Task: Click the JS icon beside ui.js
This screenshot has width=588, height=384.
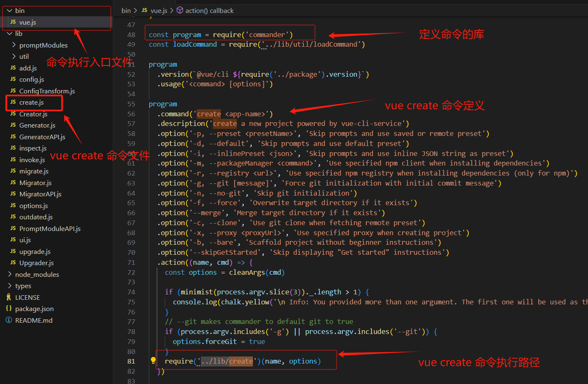Action: click(13, 240)
